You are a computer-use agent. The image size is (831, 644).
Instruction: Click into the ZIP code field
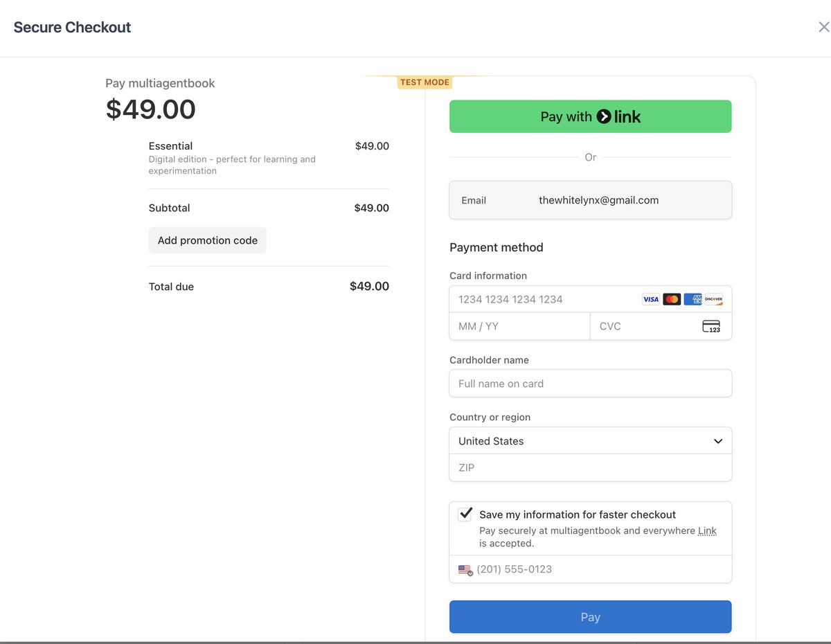click(591, 468)
